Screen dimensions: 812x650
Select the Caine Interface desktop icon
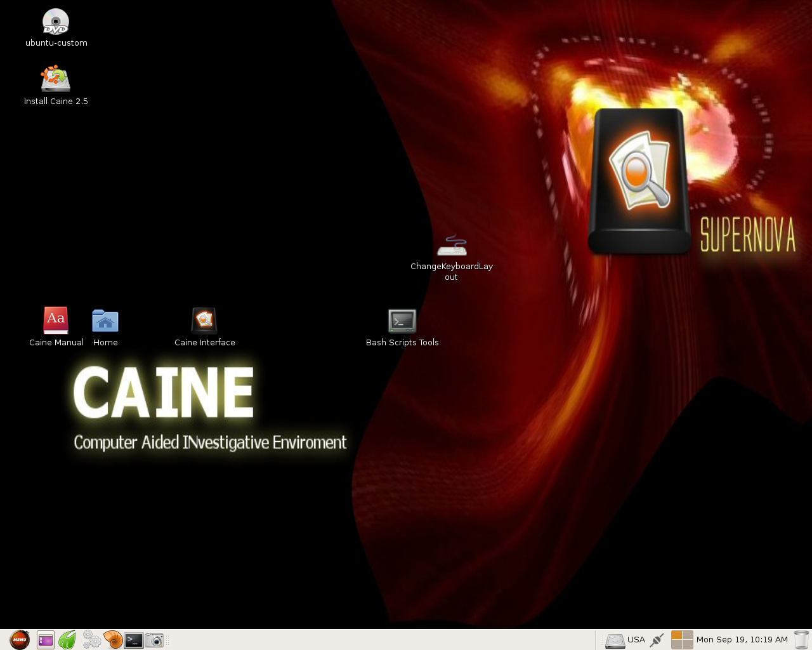(204, 321)
